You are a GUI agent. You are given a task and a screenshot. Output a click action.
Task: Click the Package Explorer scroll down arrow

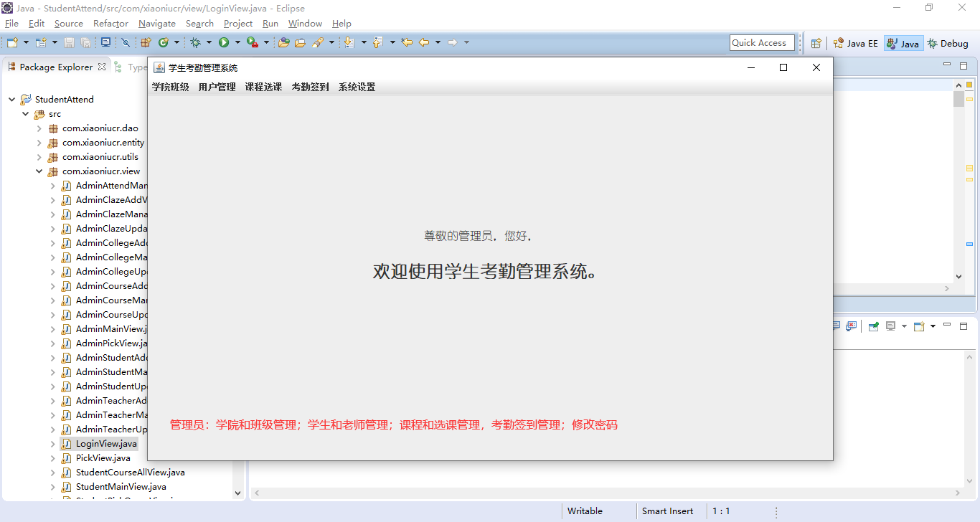tap(237, 493)
